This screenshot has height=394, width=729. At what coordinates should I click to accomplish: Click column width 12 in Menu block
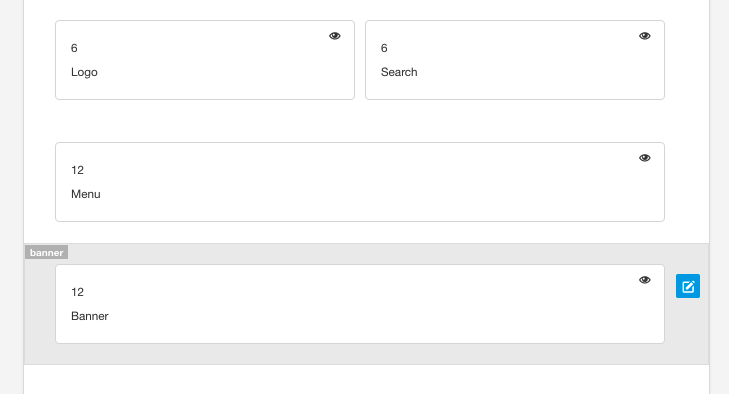(77, 170)
